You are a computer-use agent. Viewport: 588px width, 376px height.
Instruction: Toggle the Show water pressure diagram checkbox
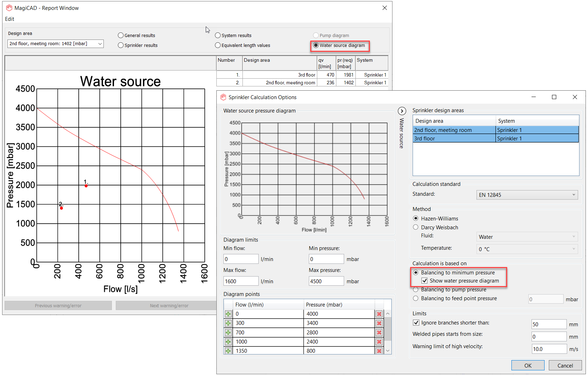pos(425,281)
